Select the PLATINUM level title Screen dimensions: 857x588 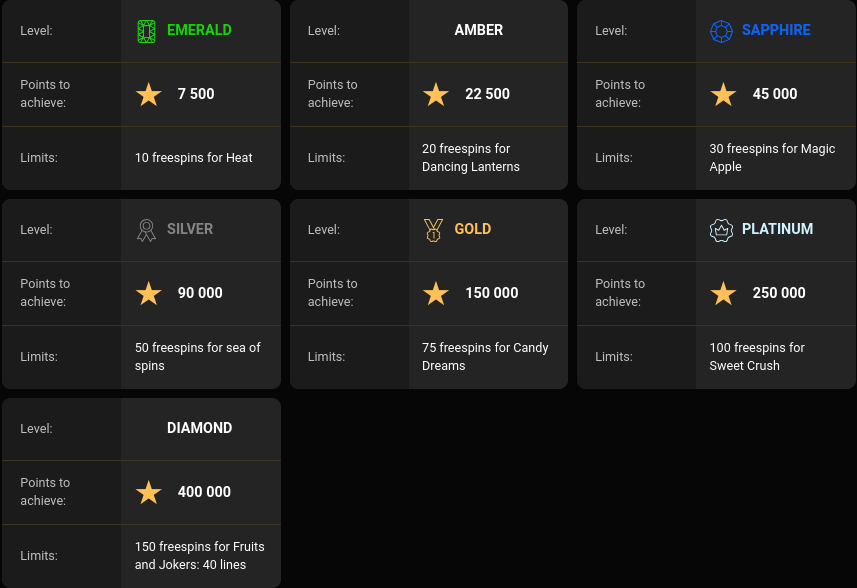pos(777,229)
